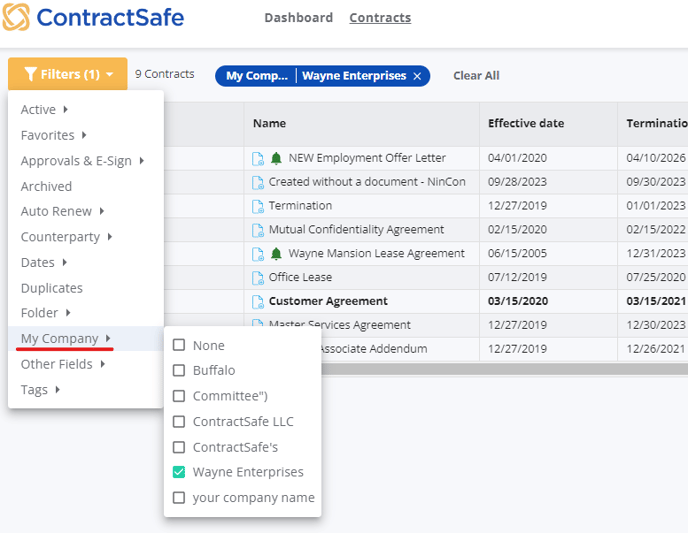The width and height of the screenshot is (688, 533).
Task: Check the ContractSafe LLC checkbox
Action: tap(179, 422)
